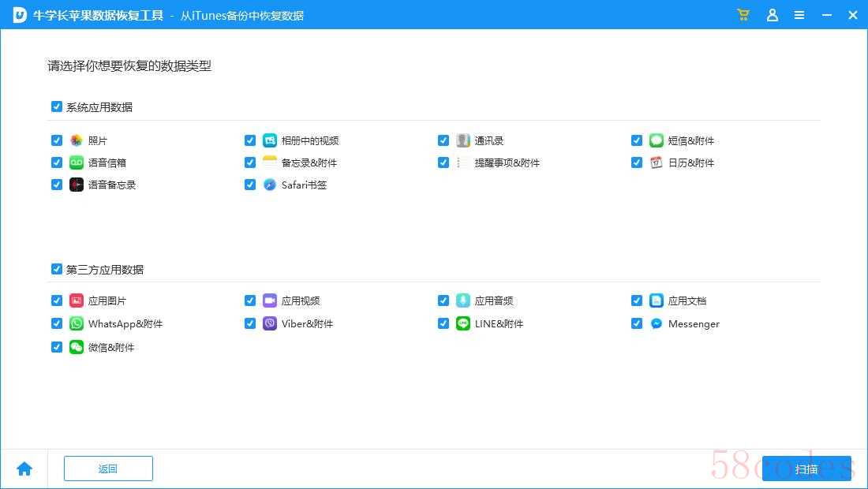Uncheck the 通讯录 checkbox

[443, 140]
